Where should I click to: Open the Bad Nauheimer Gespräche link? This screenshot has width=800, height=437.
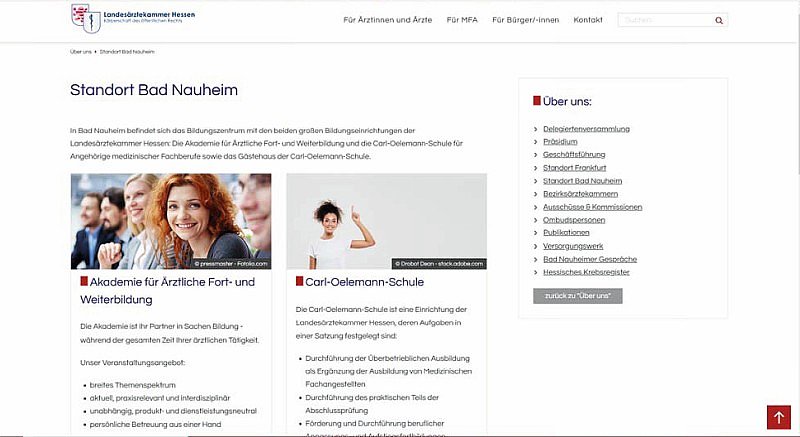click(590, 259)
